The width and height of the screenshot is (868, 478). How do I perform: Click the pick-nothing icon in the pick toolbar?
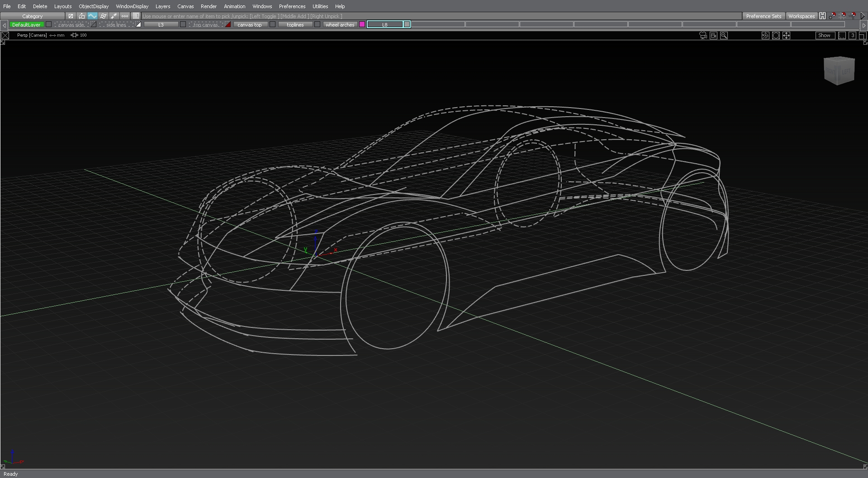click(x=71, y=16)
